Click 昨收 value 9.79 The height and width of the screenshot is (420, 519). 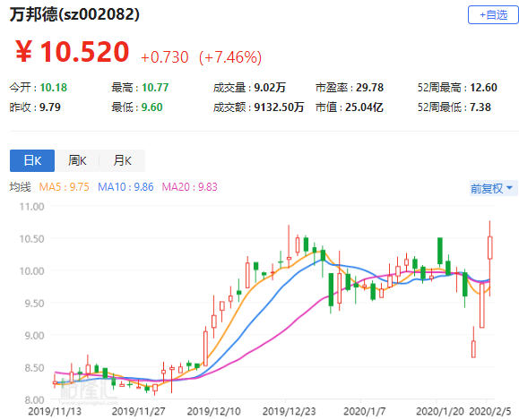pyautogui.click(x=50, y=107)
